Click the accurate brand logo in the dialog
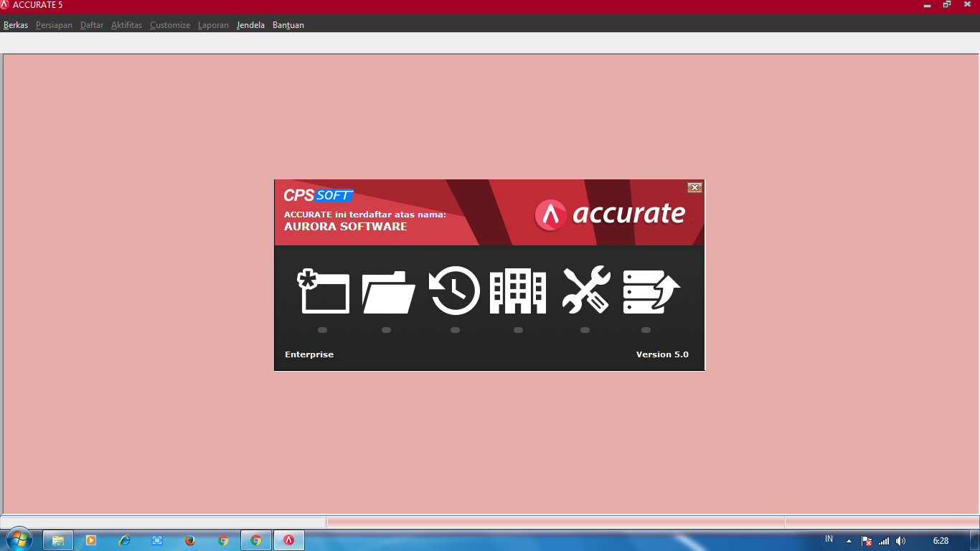 [611, 215]
